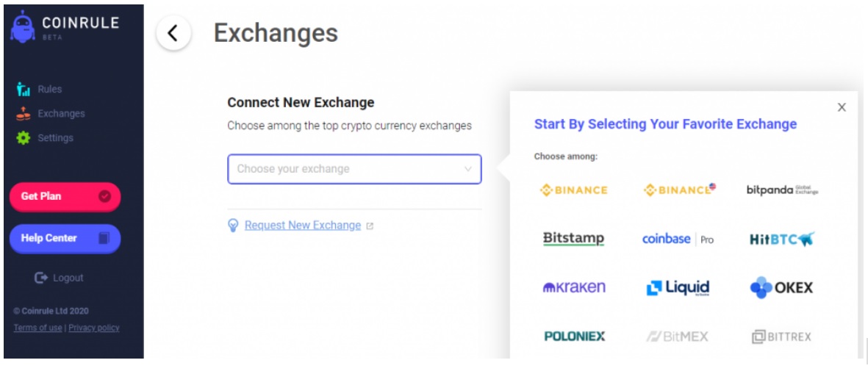Select the HitBTC exchange logo
This screenshot has height=374, width=868.
[x=782, y=239]
